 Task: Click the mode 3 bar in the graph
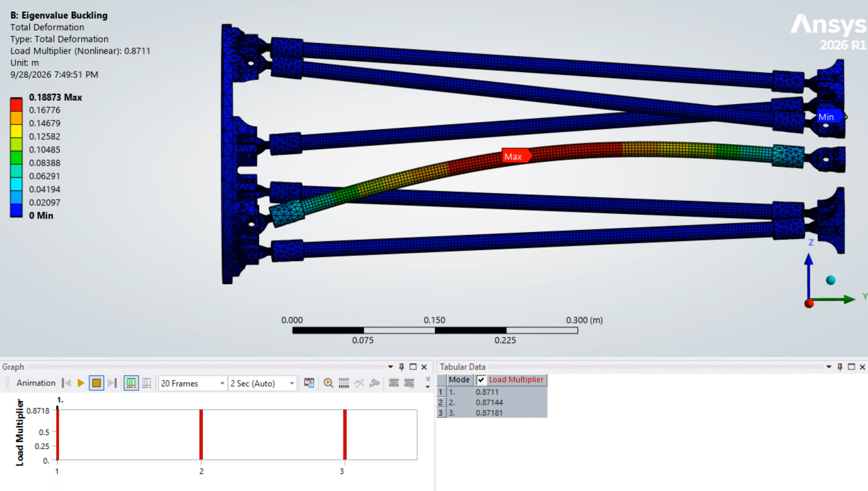click(x=345, y=435)
